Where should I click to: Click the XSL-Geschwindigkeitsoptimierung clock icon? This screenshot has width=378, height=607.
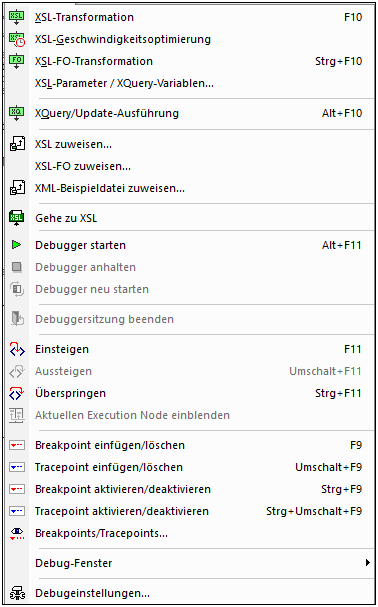coord(16,39)
